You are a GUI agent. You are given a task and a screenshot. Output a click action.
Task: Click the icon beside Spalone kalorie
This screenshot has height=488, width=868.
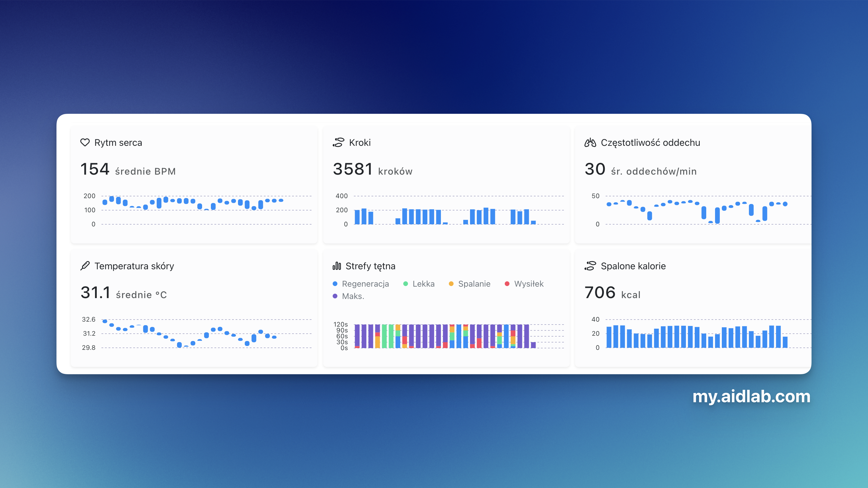(590, 266)
